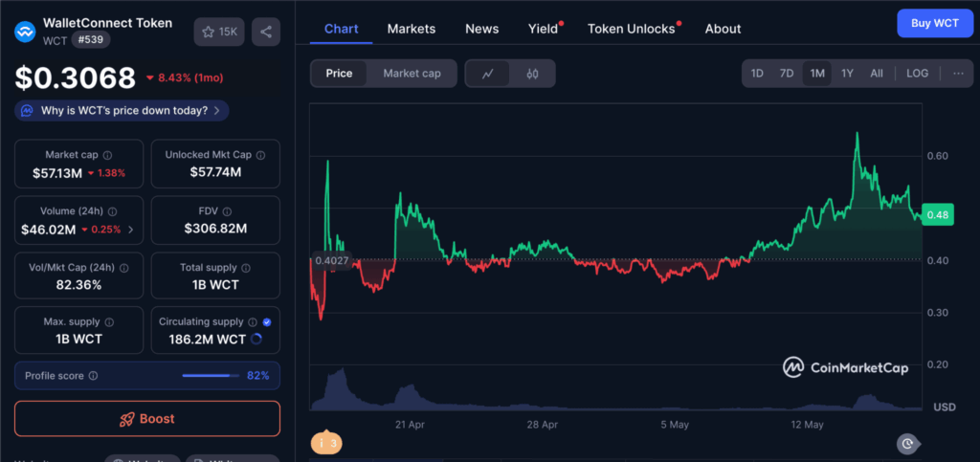Open the Token Unlocks tab
Image resolution: width=980 pixels, height=462 pixels.
631,29
